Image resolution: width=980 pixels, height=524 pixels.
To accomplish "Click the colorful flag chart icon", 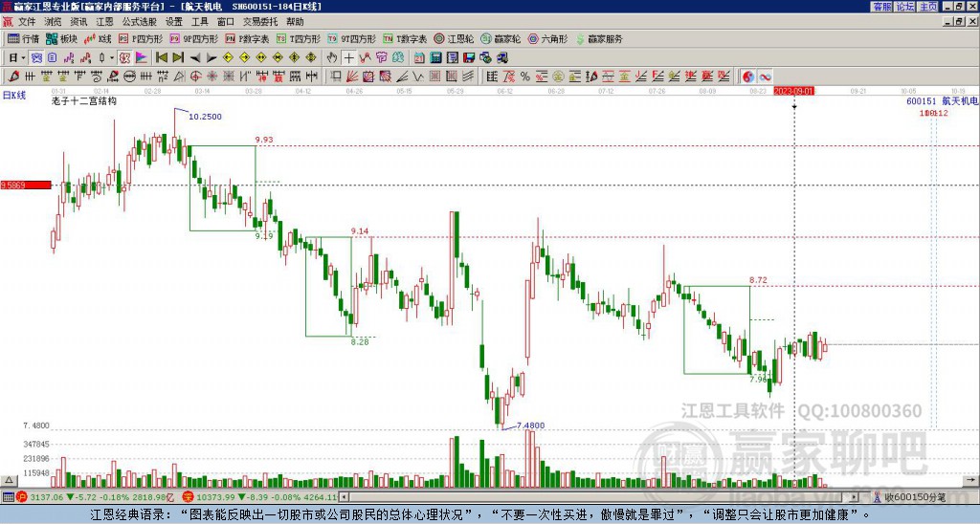I will pyautogui.click(x=142, y=57).
